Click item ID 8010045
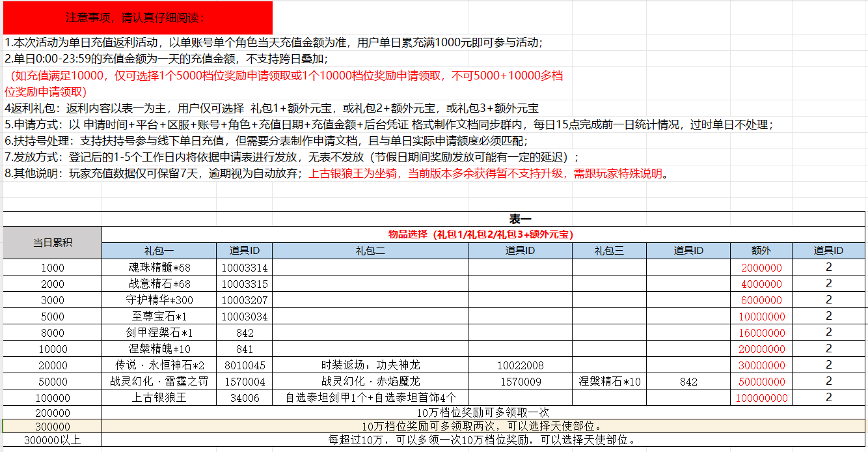This screenshot has width=868, height=452. [245, 365]
